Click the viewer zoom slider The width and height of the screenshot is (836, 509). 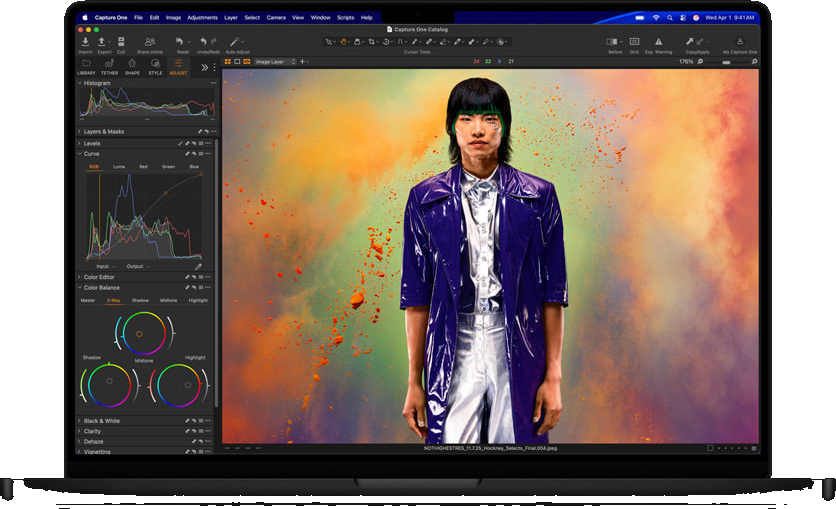[x=727, y=62]
